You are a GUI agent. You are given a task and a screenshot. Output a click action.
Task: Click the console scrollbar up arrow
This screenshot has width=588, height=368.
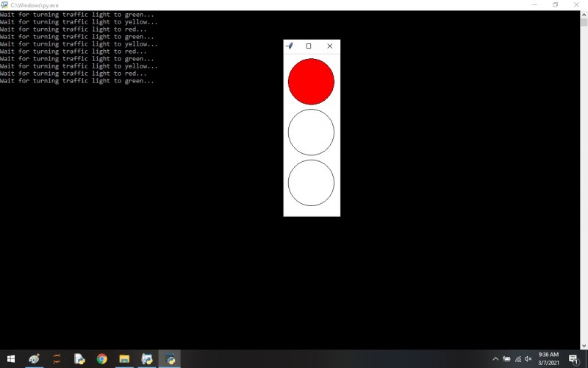point(584,15)
